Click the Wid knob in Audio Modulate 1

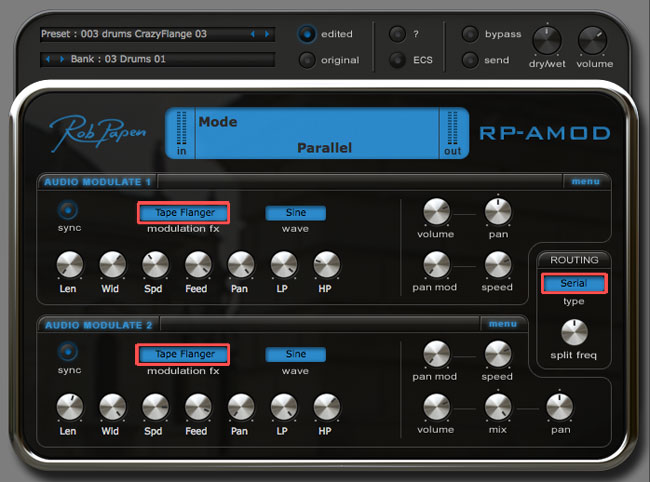[x=112, y=264]
